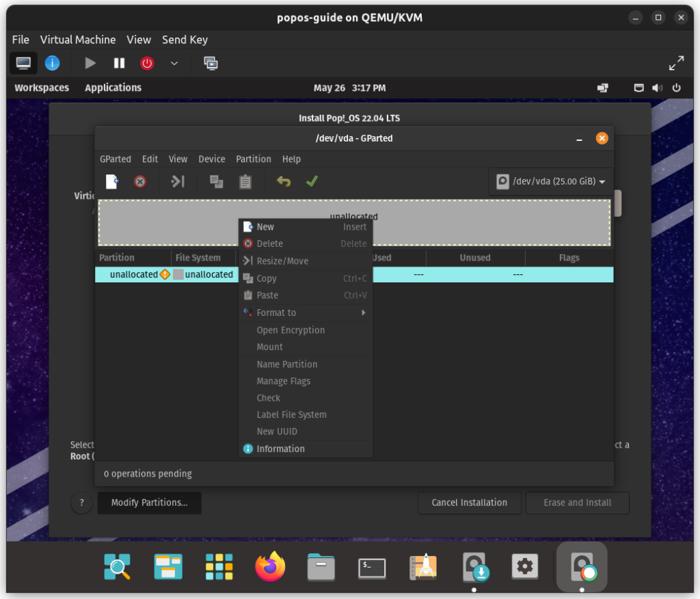Click the volume icon in top panel

tap(657, 88)
